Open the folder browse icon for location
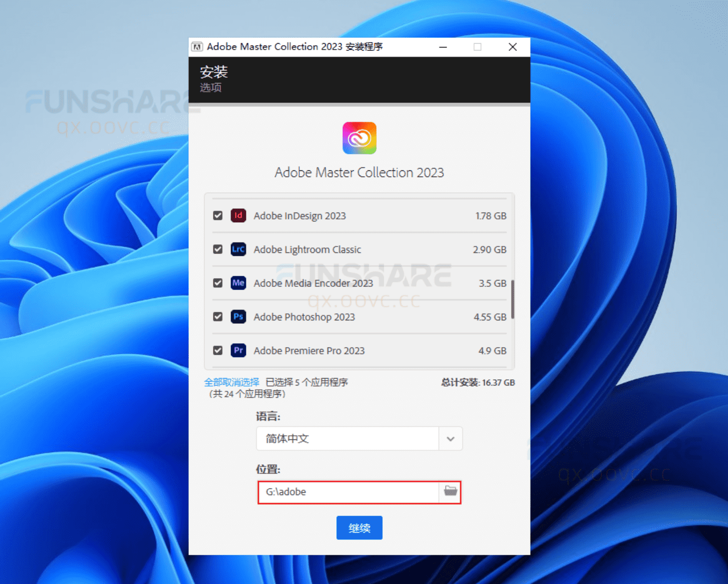 (450, 491)
